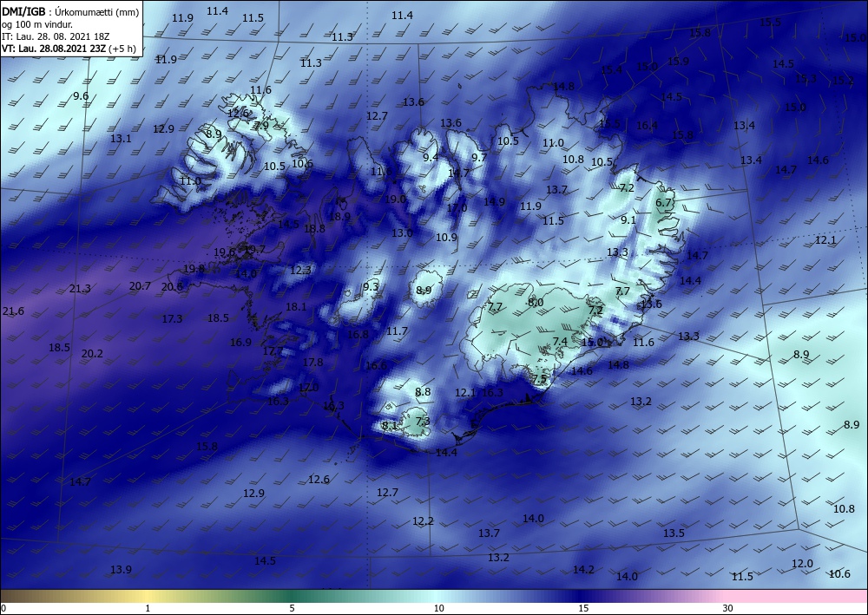Click the map value 10.9
This screenshot has width=868, height=615.
[446, 238]
